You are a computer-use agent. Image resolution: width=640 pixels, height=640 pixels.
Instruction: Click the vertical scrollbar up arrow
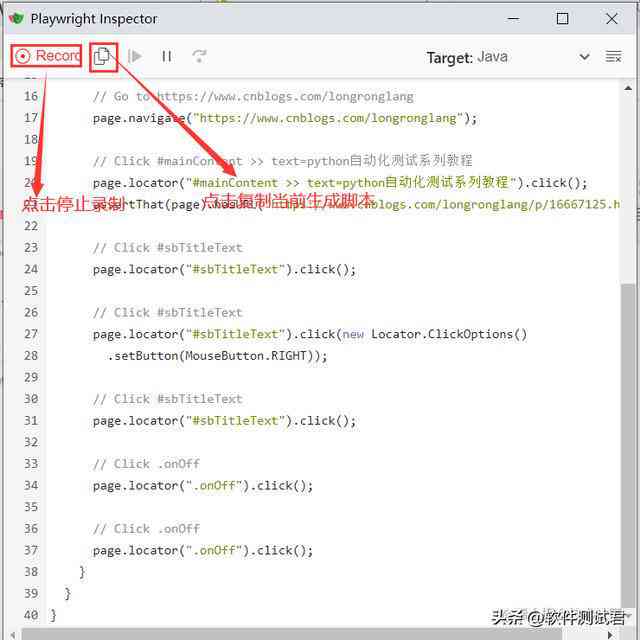pyautogui.click(x=628, y=88)
